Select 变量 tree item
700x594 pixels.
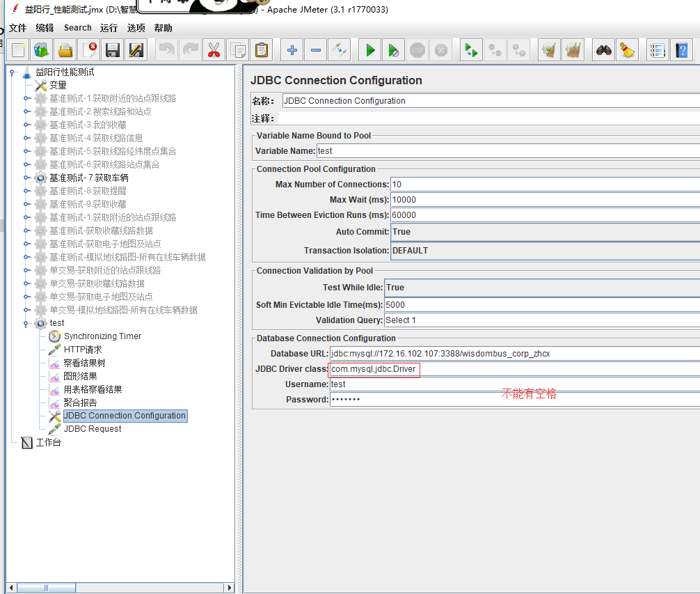58,85
